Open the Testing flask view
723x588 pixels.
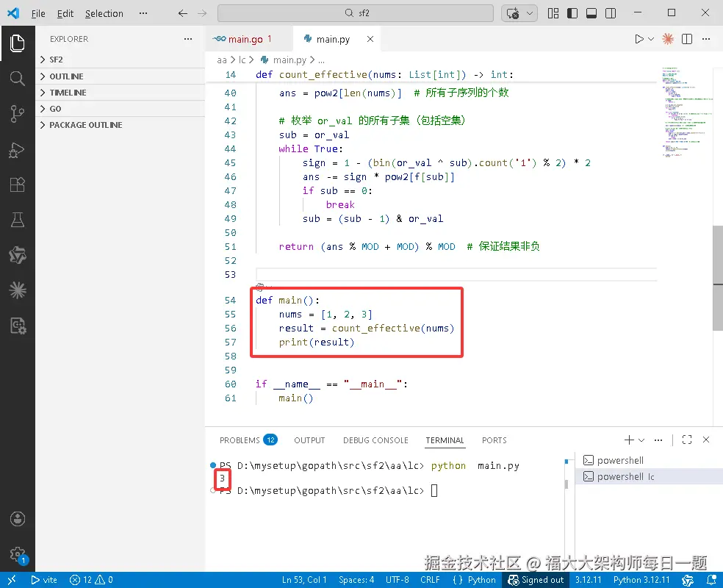coord(17,220)
